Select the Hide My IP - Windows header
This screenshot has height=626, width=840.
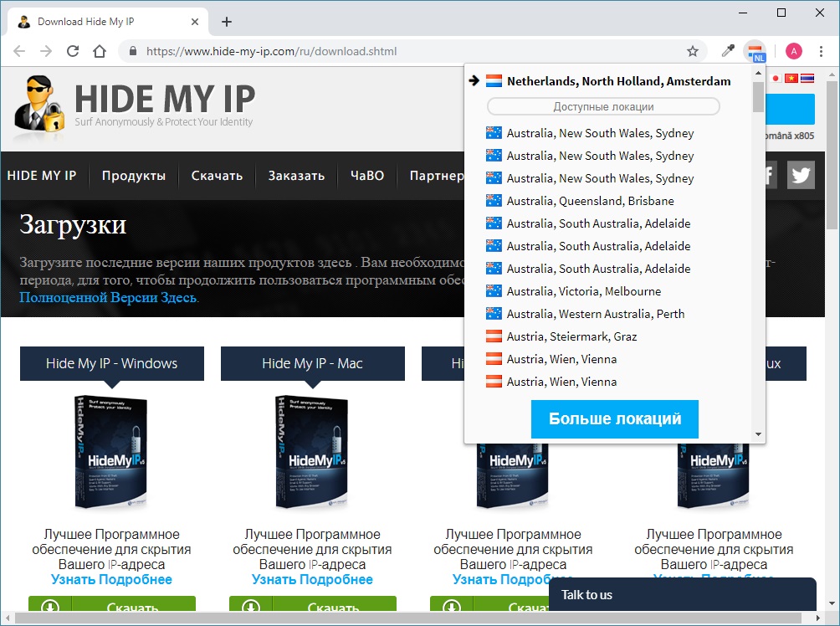pos(112,363)
